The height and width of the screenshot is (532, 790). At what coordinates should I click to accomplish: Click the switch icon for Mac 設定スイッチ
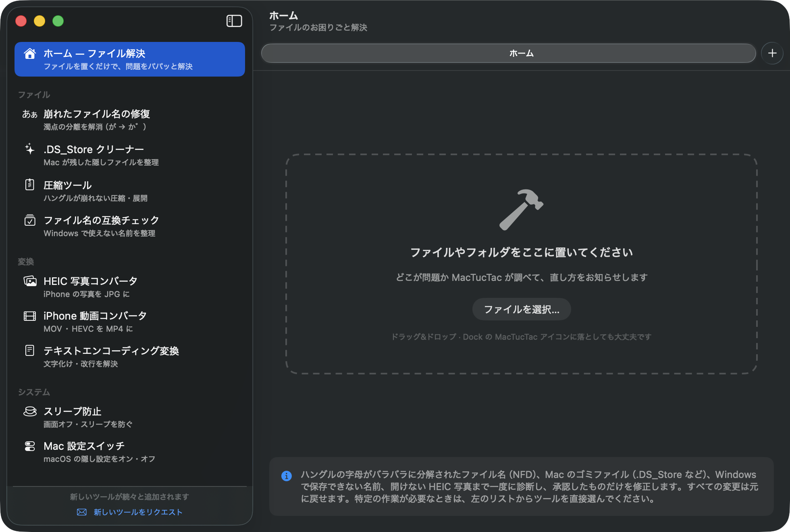tap(30, 446)
